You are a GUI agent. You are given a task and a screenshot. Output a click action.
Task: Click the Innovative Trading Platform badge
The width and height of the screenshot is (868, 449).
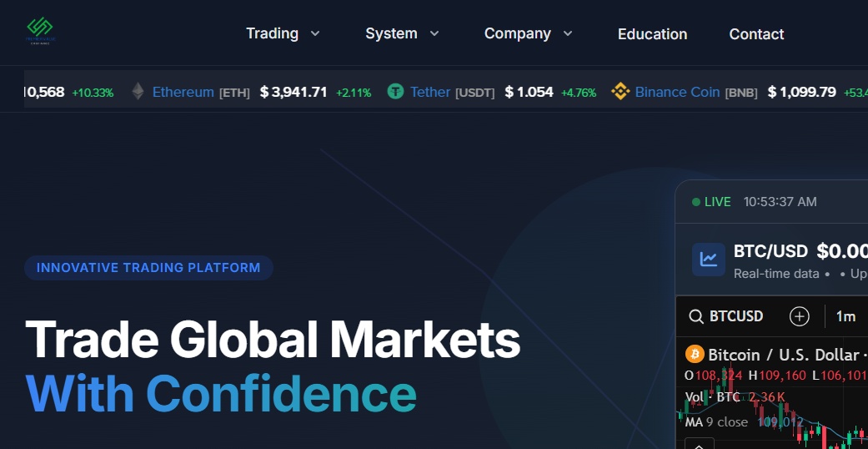148,268
